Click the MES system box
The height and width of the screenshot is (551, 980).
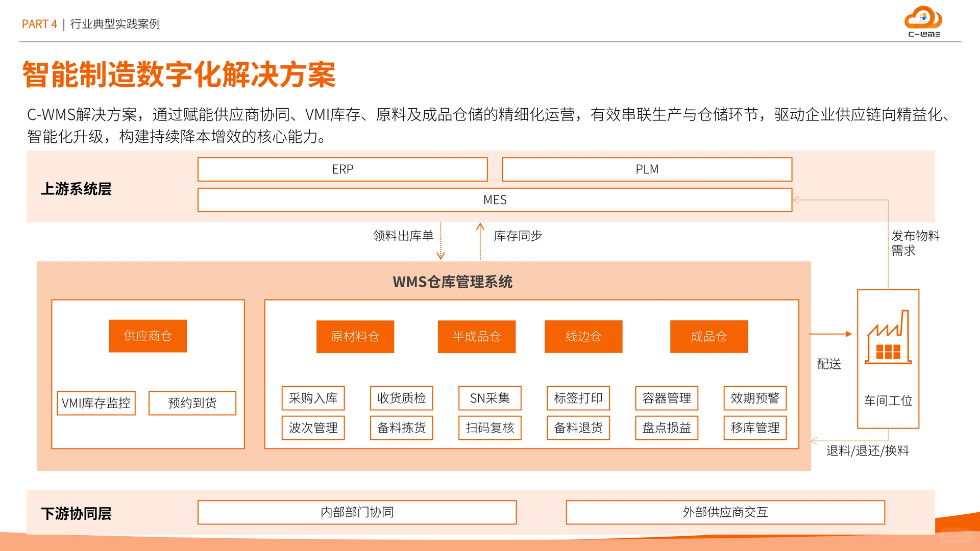coord(494,199)
